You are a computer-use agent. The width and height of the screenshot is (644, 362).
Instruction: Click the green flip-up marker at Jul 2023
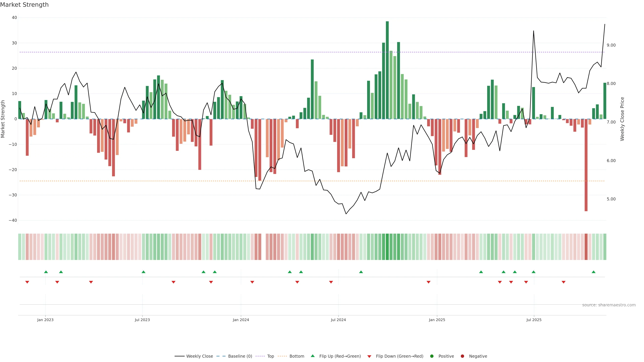click(x=143, y=272)
